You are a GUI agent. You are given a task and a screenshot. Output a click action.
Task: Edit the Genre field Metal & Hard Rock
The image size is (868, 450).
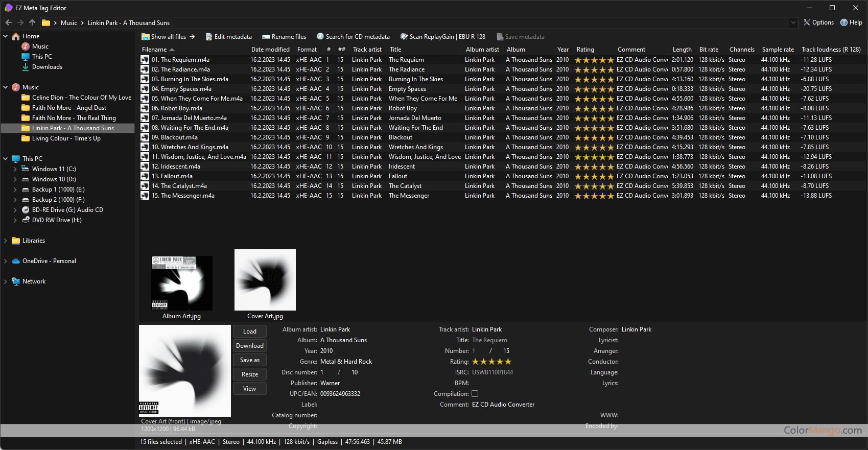[x=346, y=362]
